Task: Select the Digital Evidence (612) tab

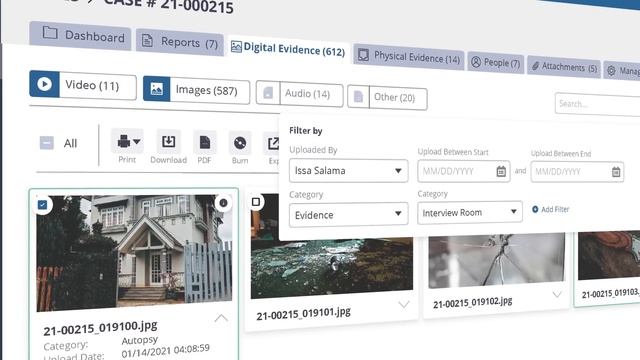Action: (288, 49)
